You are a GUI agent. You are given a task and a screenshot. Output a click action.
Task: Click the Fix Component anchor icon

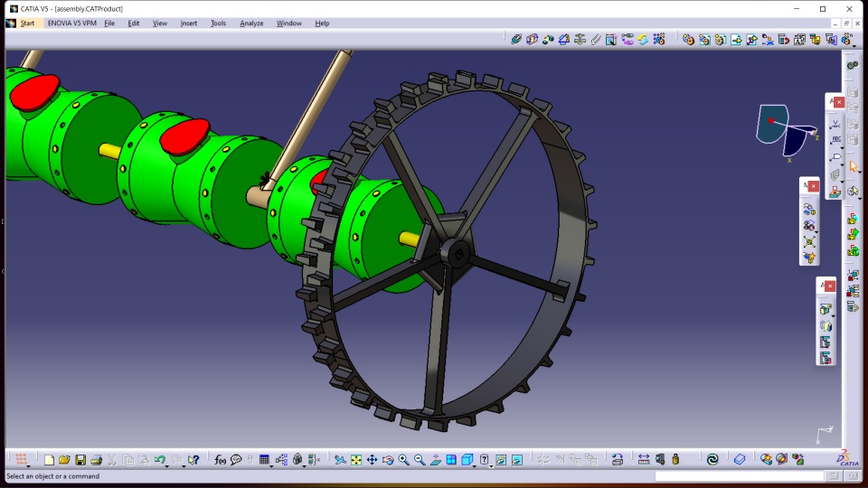pyautogui.click(x=580, y=39)
